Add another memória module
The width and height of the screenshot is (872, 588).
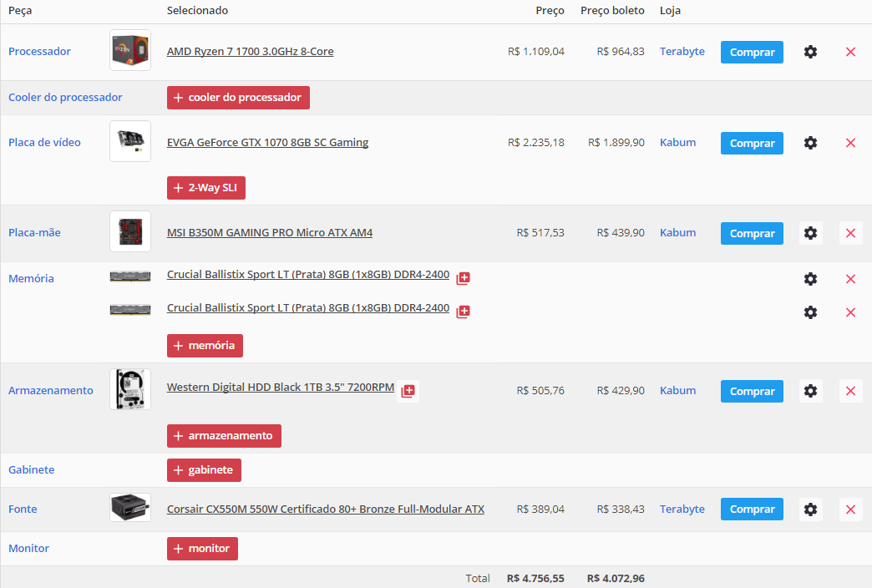(205, 346)
